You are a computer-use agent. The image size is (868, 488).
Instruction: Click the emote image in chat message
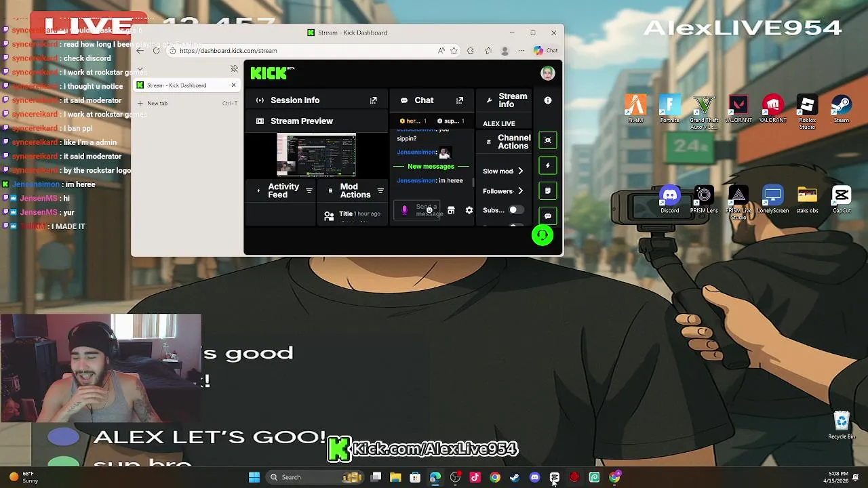click(x=444, y=152)
